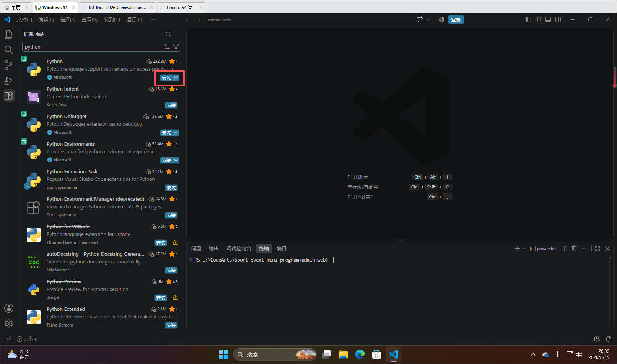Image resolution: width=617 pixels, height=364 pixels.
Task: Toggle the bottom panel visibility
Action: [x=548, y=19]
